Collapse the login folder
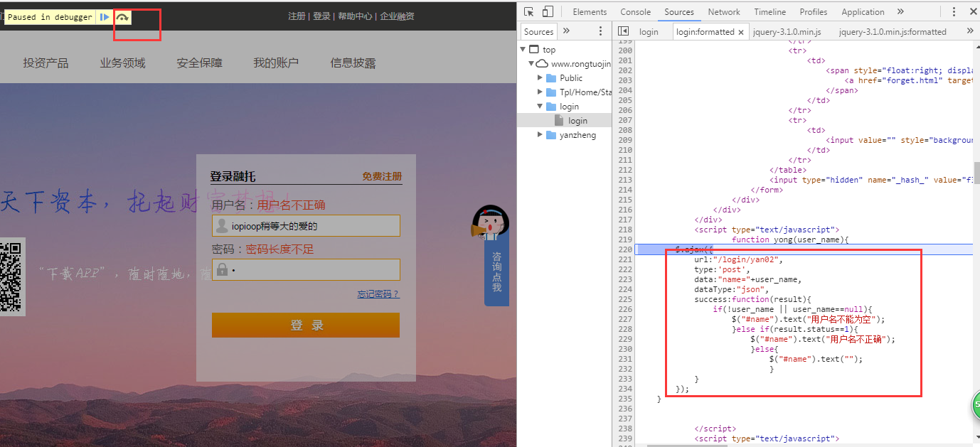The image size is (980, 447). 540,106
